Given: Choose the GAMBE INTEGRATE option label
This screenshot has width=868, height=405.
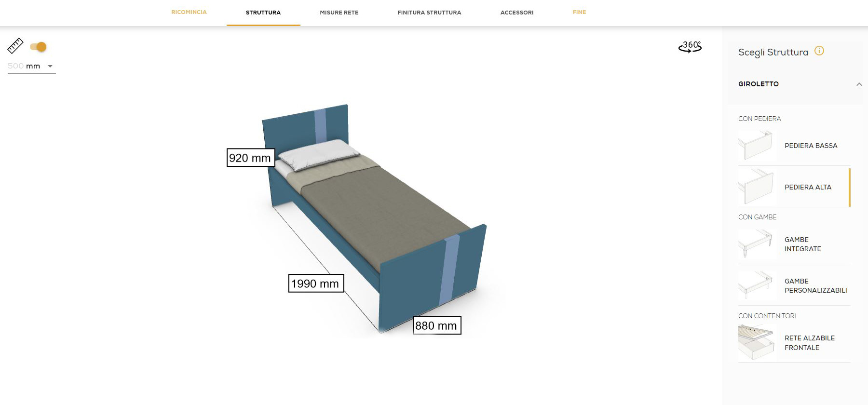Looking at the screenshot, I should tap(803, 244).
